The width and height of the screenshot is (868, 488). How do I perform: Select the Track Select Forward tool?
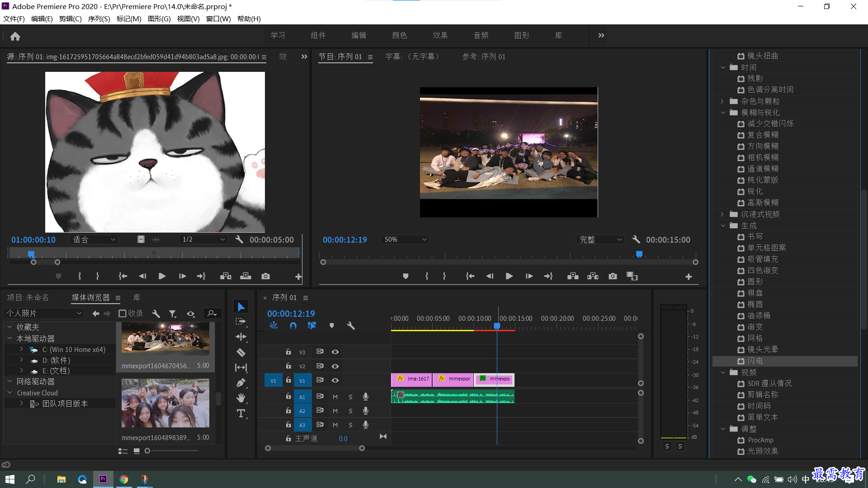coord(241,322)
